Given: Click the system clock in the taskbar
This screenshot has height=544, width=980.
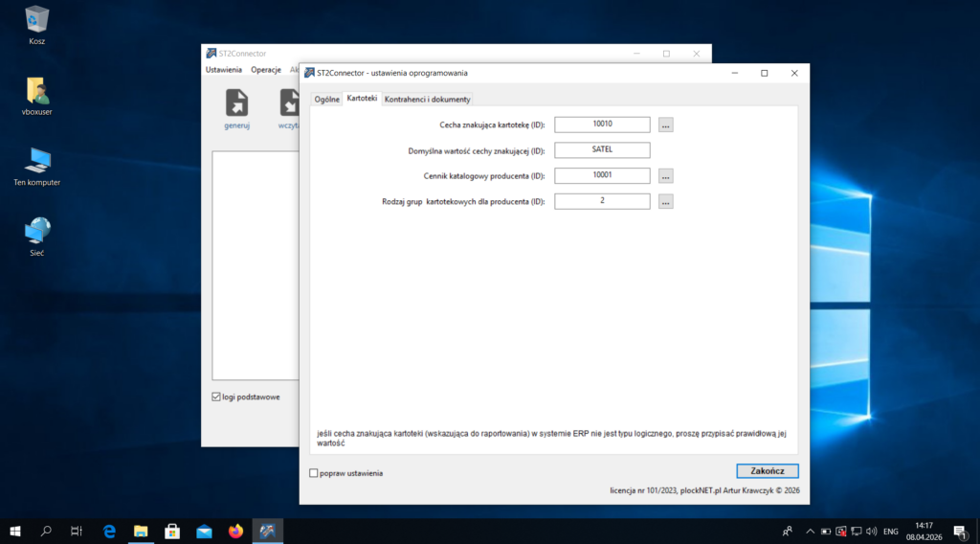Looking at the screenshot, I should (924, 531).
